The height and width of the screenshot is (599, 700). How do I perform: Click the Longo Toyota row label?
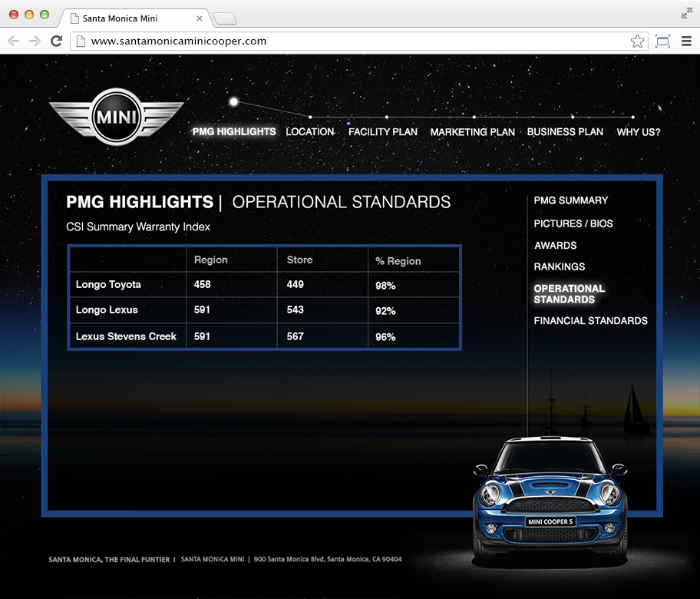[x=108, y=285]
